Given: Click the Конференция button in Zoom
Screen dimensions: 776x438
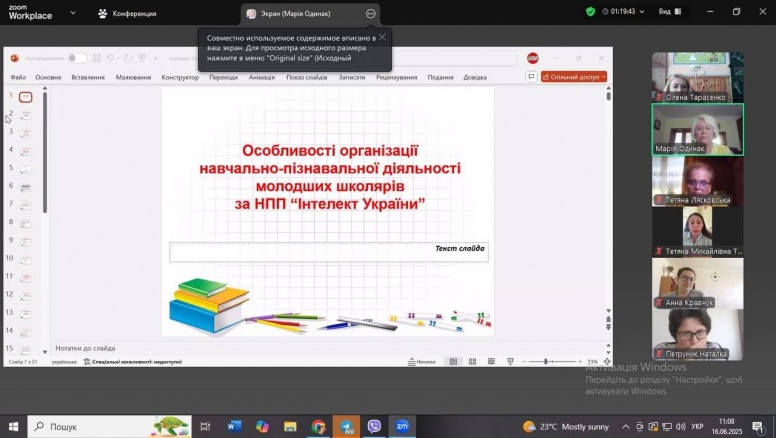Looking at the screenshot, I should tap(127, 13).
